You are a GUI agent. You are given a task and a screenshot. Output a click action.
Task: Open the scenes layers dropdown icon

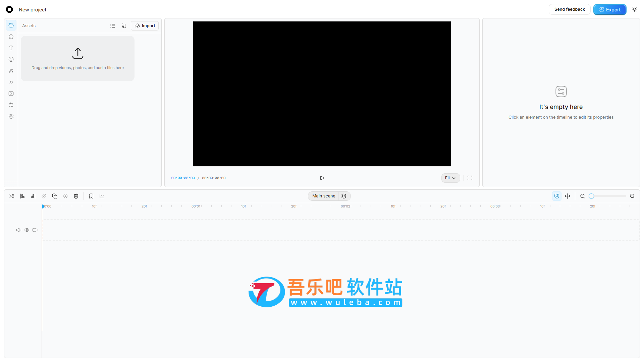[x=344, y=196]
